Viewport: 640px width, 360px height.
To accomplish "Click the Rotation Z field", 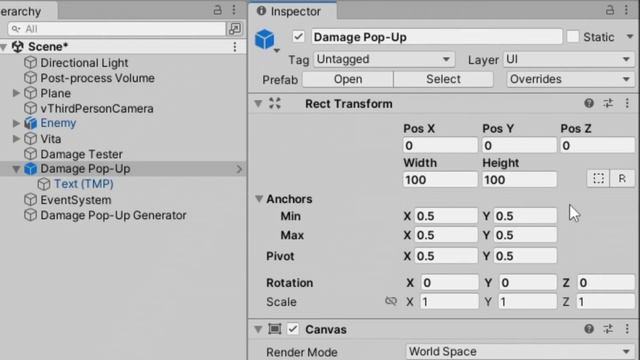I will [x=606, y=282].
